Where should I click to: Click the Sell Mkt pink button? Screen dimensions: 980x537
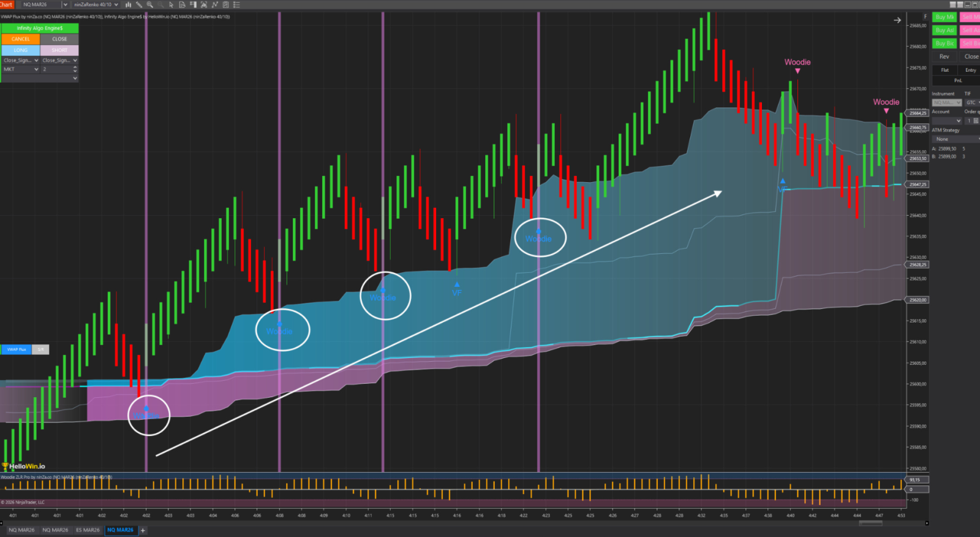pos(970,17)
